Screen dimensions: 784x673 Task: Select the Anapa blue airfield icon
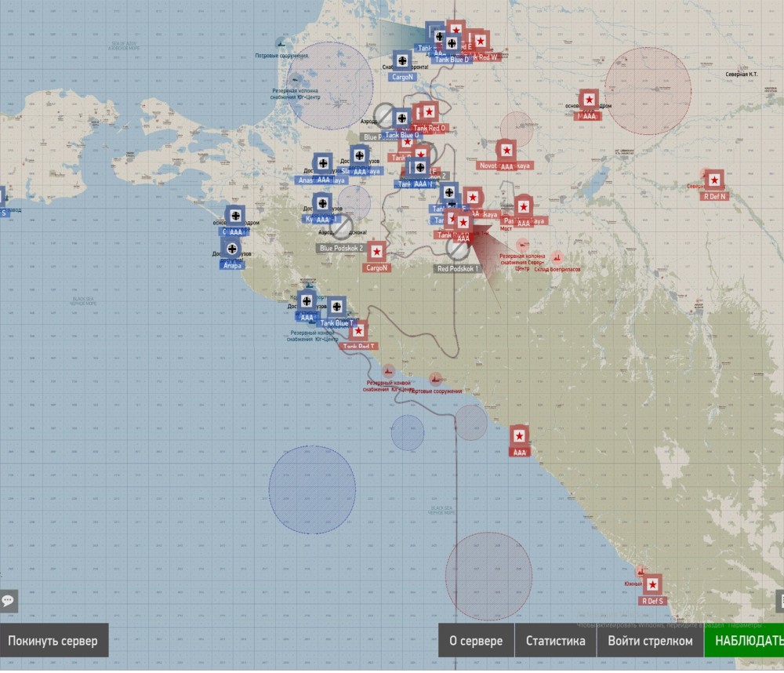[x=231, y=249]
